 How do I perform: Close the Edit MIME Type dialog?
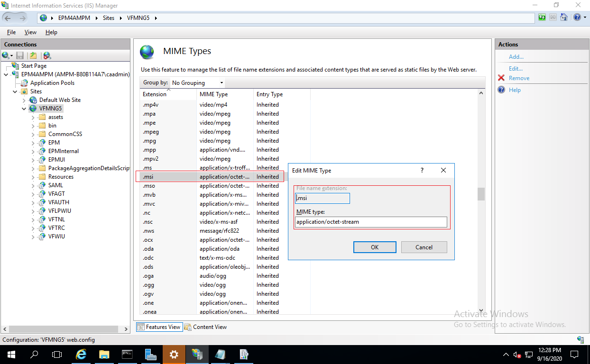(x=443, y=170)
